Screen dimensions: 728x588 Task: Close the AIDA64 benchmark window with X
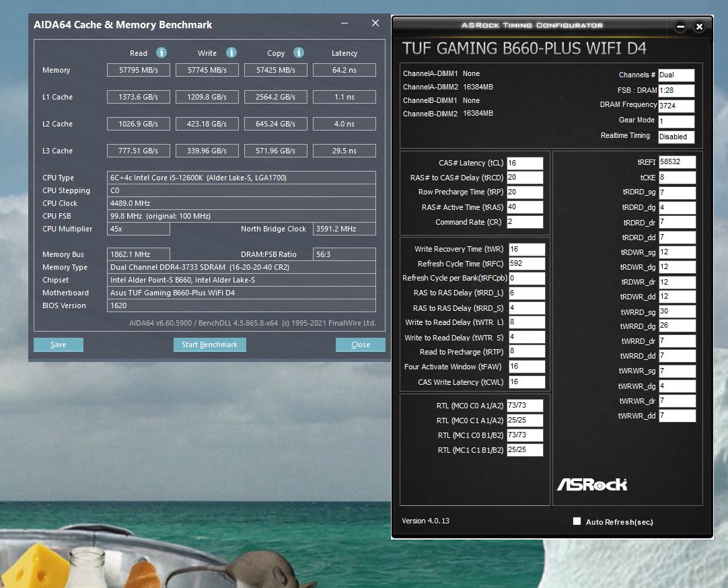coord(375,23)
